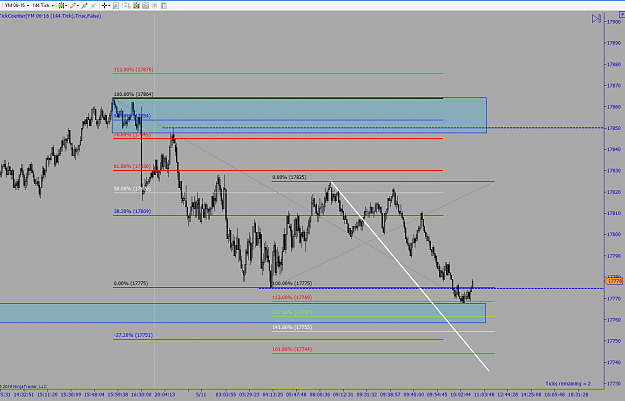Click the NinjaTrader, LLC copyright text
This screenshot has width=625, height=401.
coord(24,387)
